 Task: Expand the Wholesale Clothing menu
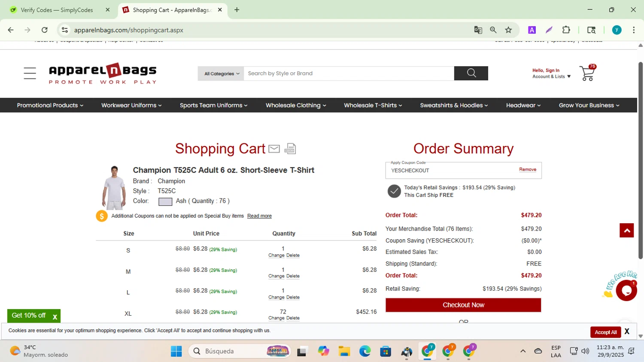296,105
